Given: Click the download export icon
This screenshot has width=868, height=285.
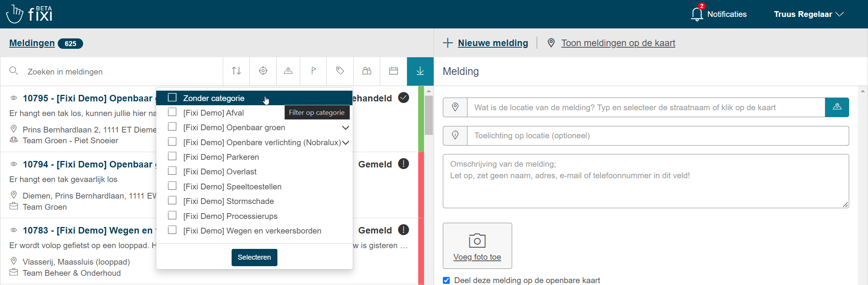Looking at the screenshot, I should pos(420,71).
